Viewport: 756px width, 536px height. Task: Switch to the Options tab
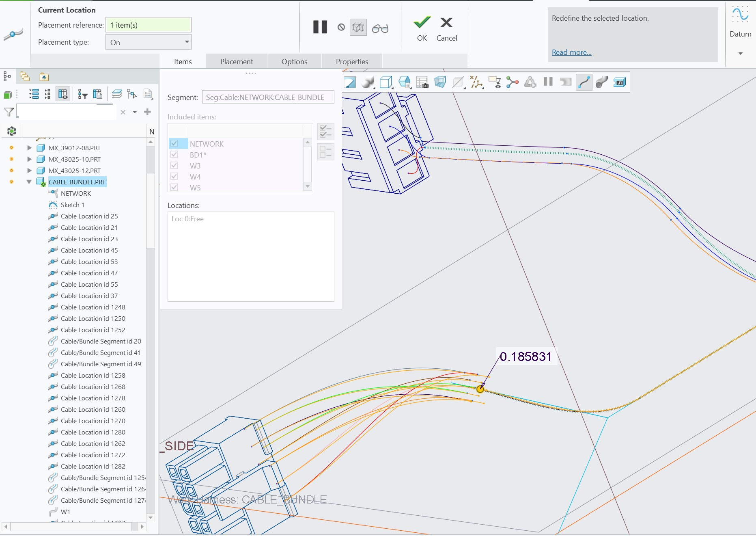pos(294,61)
